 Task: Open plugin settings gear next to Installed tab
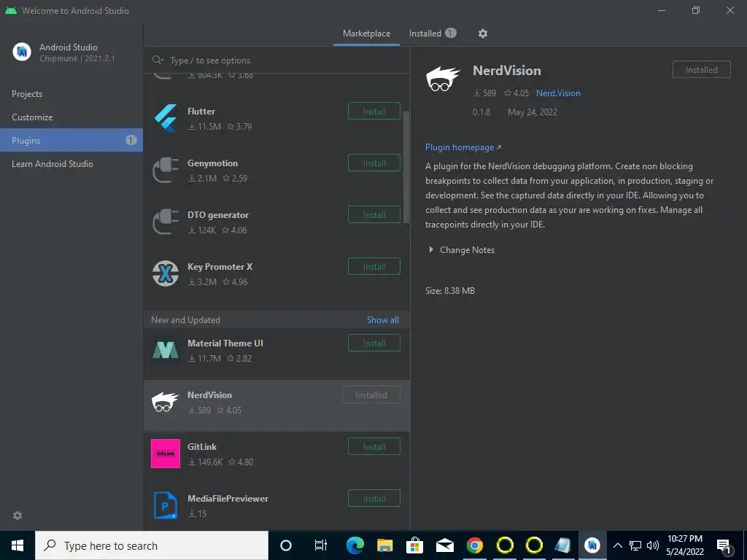click(483, 34)
